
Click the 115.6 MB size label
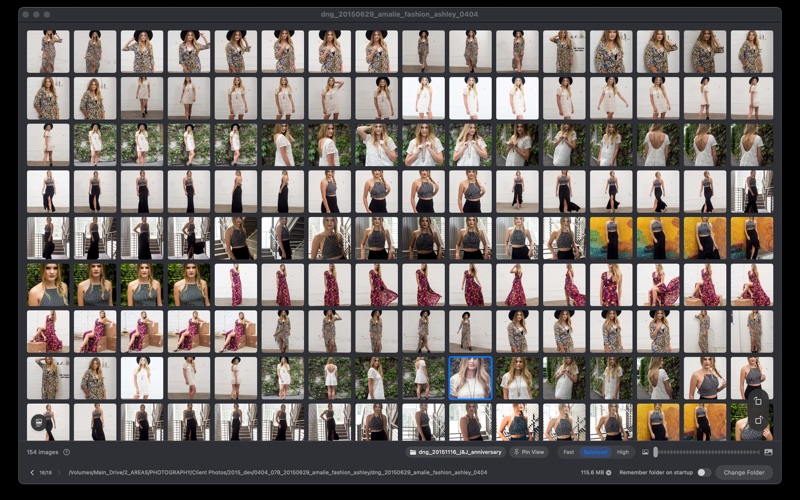pyautogui.click(x=592, y=472)
